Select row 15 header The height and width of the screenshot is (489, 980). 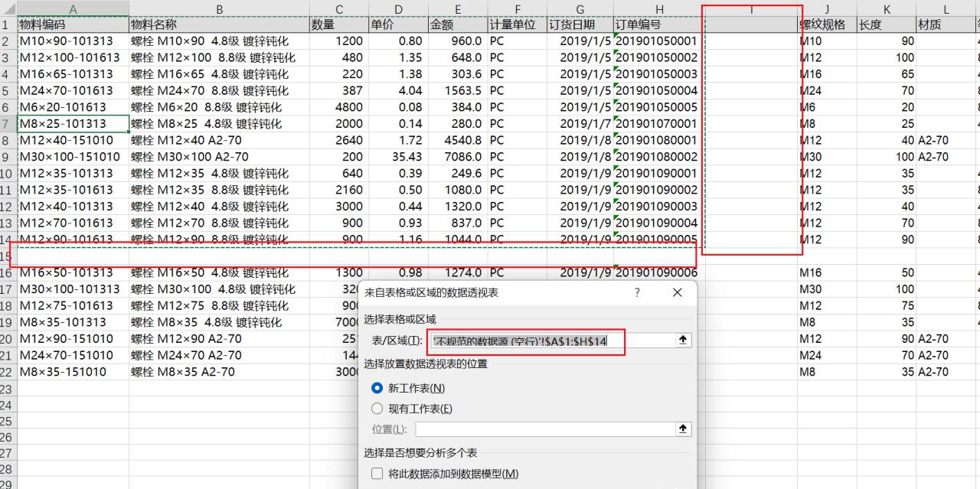(8, 256)
